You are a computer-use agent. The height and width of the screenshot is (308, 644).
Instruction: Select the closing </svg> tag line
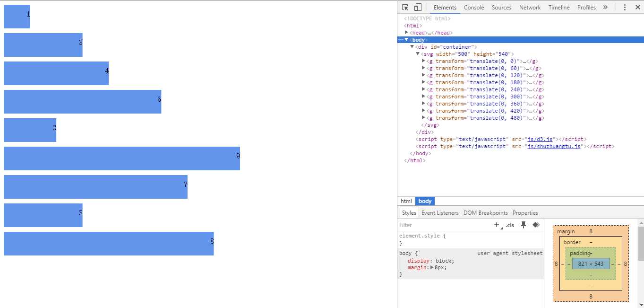[430, 125]
